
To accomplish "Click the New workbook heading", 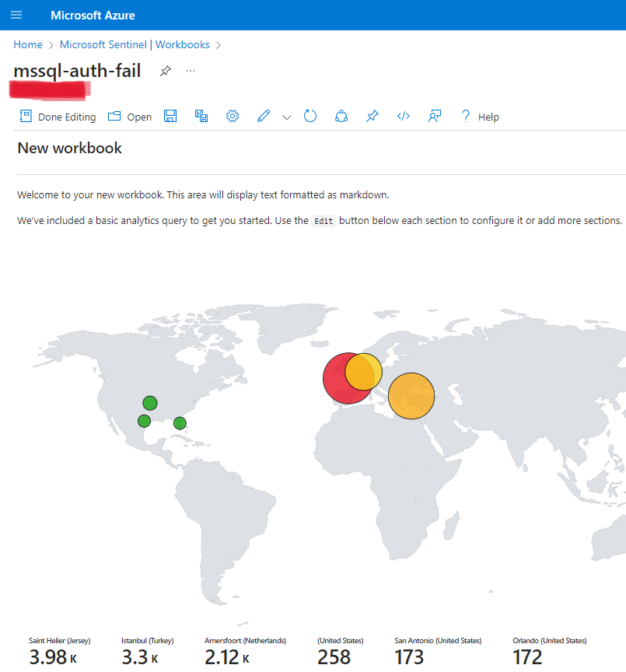I will click(x=69, y=148).
